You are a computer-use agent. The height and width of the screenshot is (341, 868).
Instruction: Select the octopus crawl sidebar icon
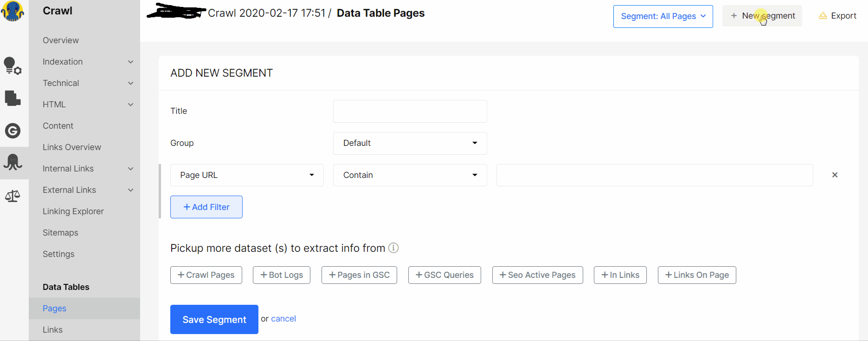[x=13, y=163]
